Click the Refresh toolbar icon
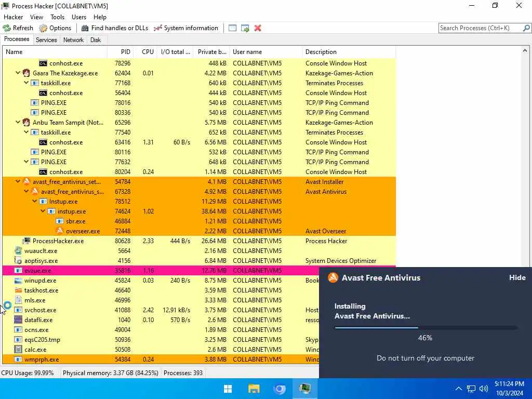Viewport: 532px width, 399px height. click(6, 28)
